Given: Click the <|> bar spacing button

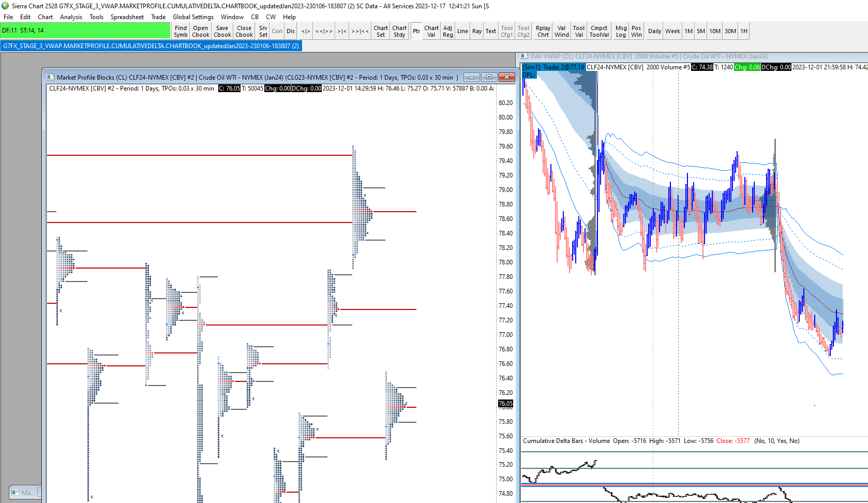Looking at the screenshot, I should [306, 32].
